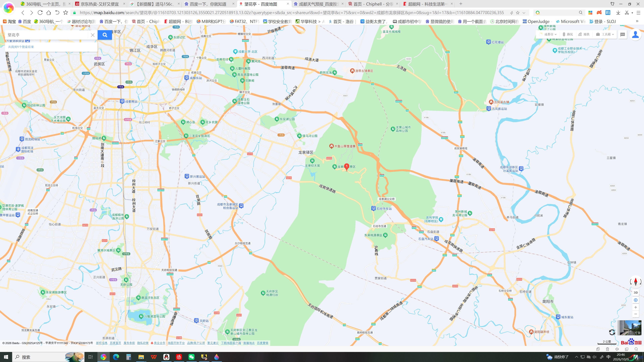Click the 版权信息 footer link
The height and width of the screenshot is (362, 644).
(x=101, y=343)
